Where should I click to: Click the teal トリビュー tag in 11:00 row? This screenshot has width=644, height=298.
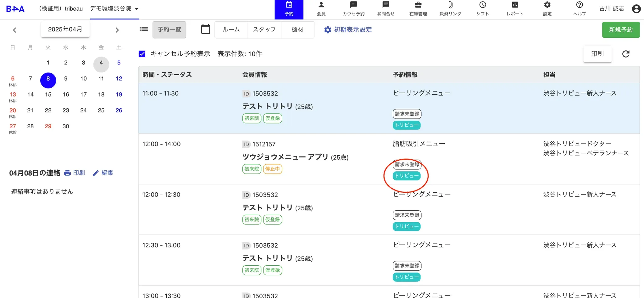407,125
